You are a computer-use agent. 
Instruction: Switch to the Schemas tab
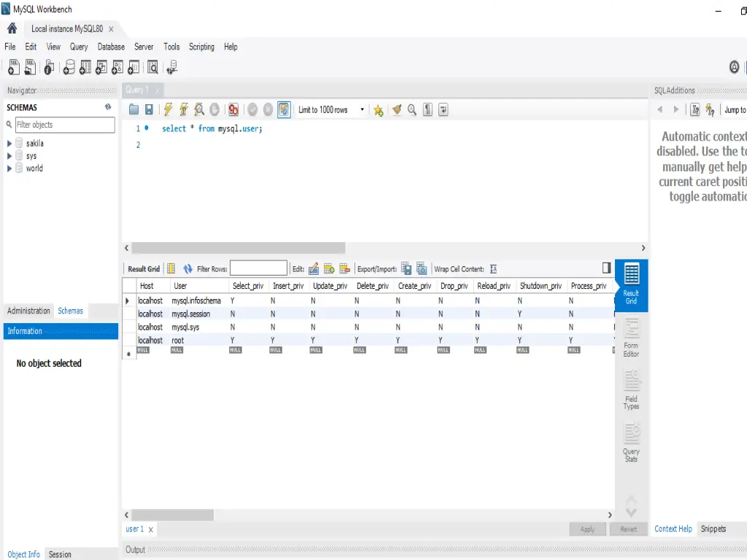pos(71,311)
